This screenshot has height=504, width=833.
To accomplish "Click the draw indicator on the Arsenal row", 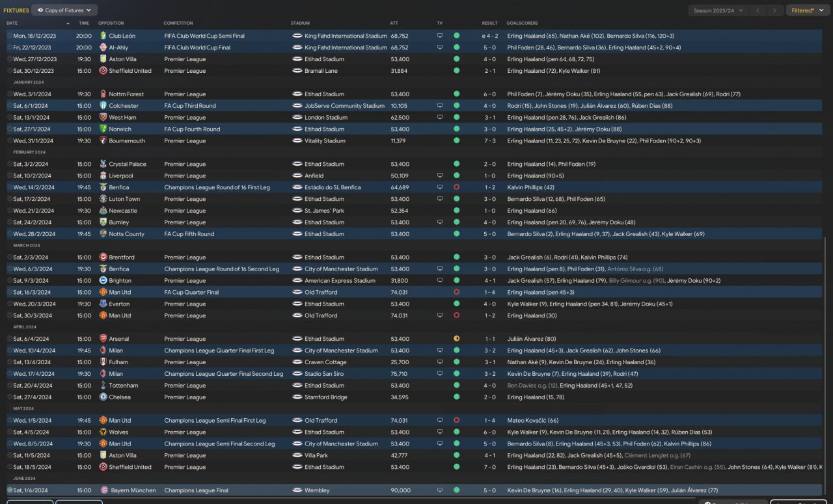I will coord(456,339).
